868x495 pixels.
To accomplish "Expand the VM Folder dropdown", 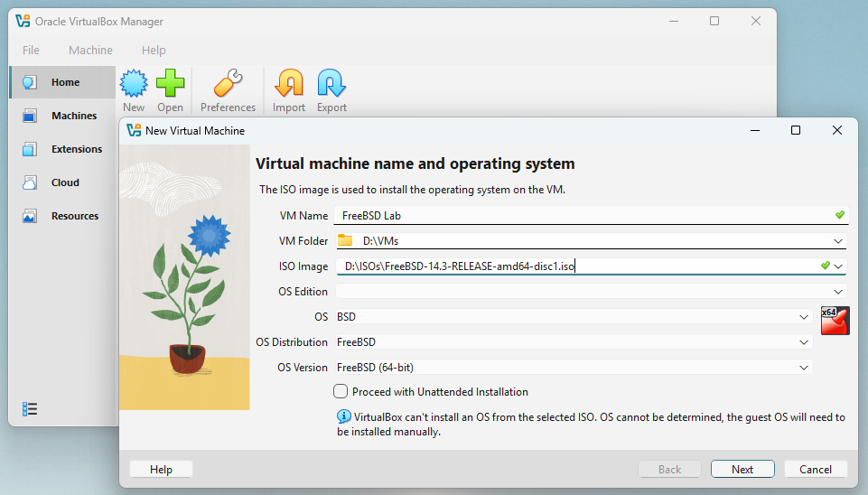I will (x=838, y=241).
